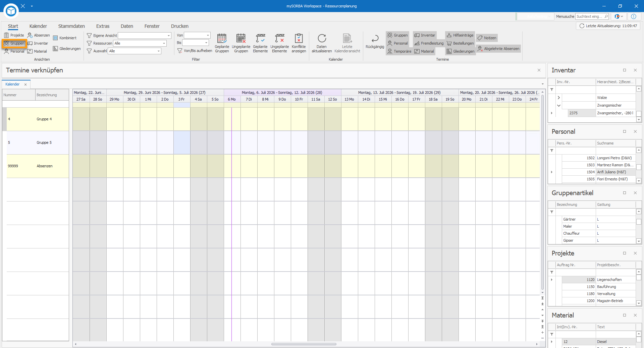644x348 pixels.
Task: Click the filter icon in Personal panel
Action: 552,151
